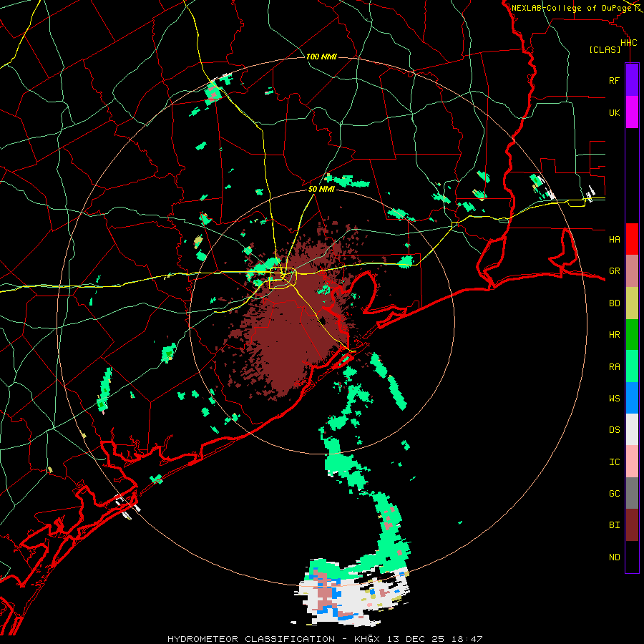Click the HR dark green legend swatch

click(x=632, y=335)
